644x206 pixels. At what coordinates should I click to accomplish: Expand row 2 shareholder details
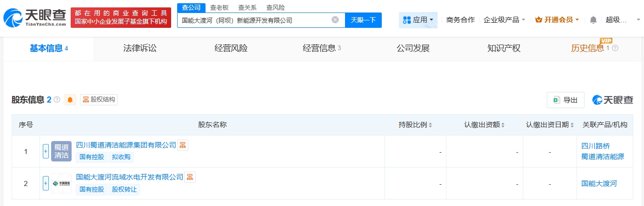(x=46, y=183)
